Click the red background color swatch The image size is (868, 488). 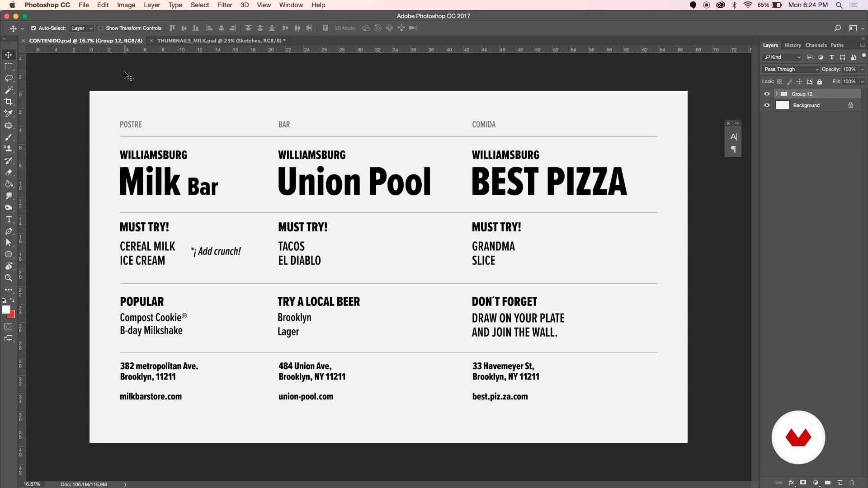coord(12,315)
